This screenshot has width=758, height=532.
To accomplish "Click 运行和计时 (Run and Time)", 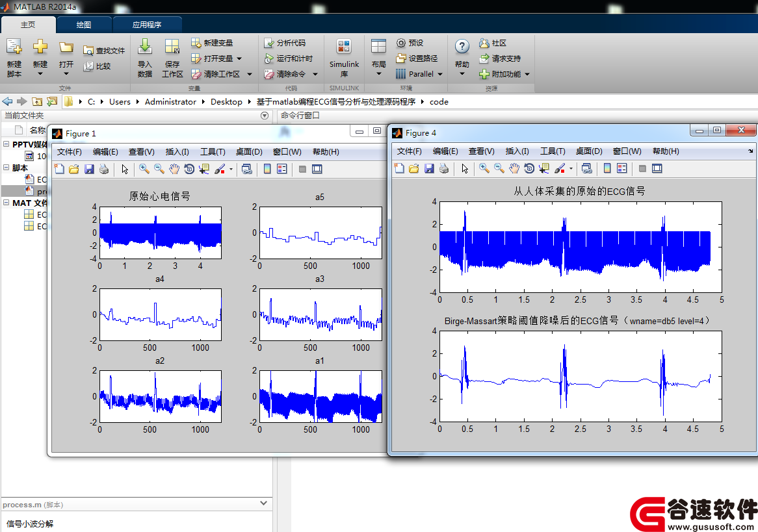I will tap(289, 58).
